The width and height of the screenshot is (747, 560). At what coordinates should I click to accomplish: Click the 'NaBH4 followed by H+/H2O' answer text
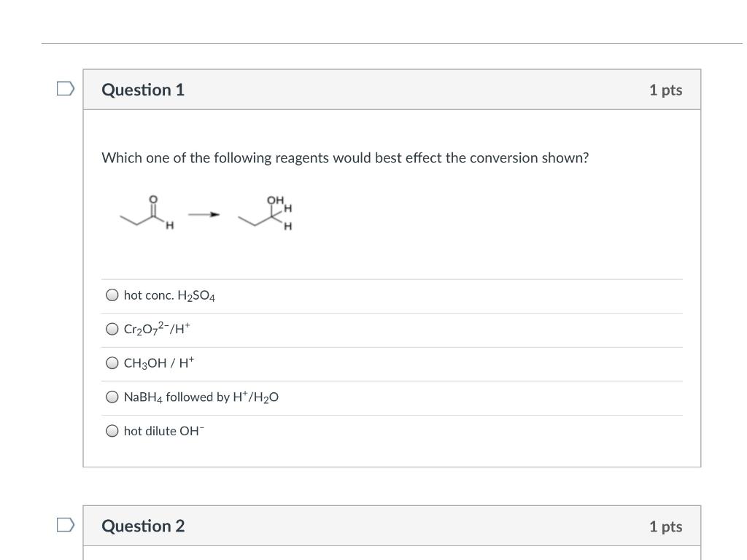pos(201,397)
